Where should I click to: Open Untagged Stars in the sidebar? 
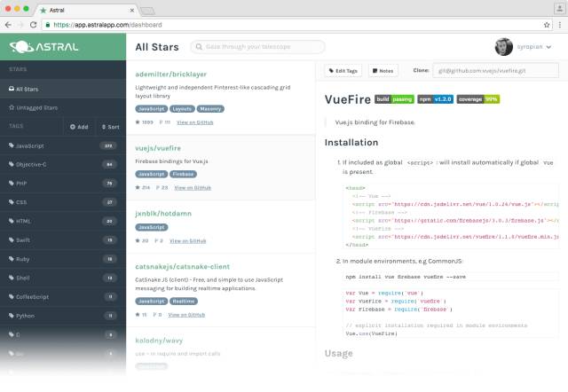63,107
